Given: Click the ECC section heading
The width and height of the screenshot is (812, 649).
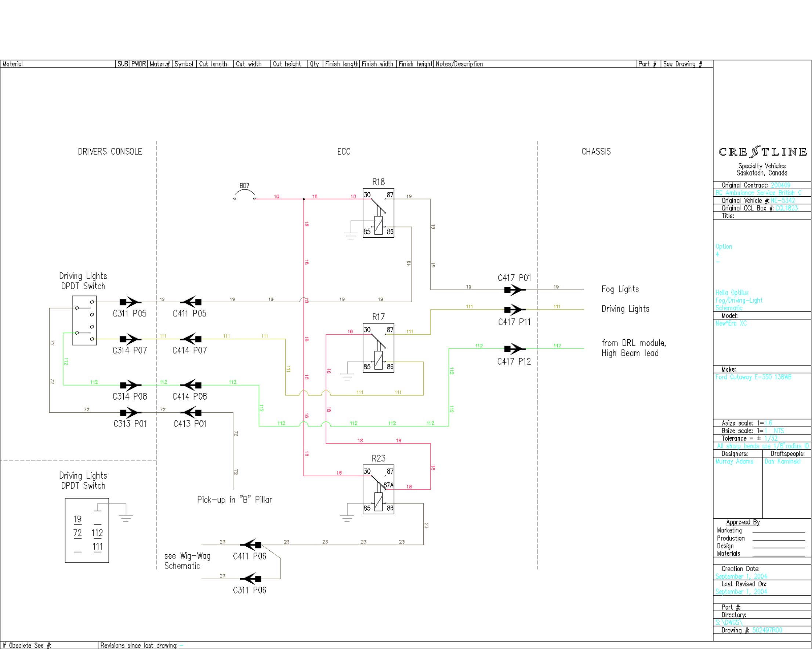Looking at the screenshot, I should point(344,151).
